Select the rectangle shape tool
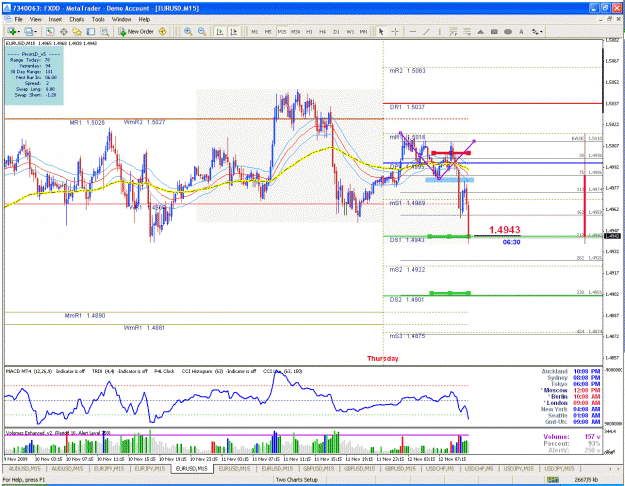625x486 pixels. 494,31
